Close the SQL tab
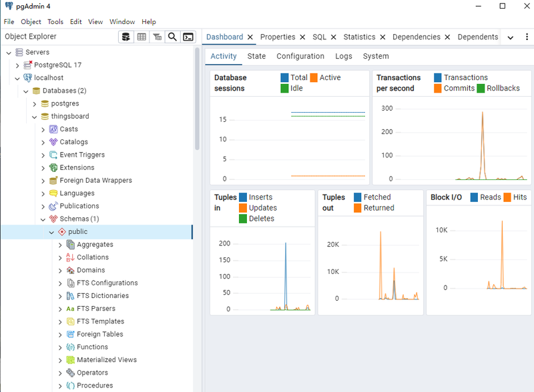The height and width of the screenshot is (392, 534). [333, 37]
